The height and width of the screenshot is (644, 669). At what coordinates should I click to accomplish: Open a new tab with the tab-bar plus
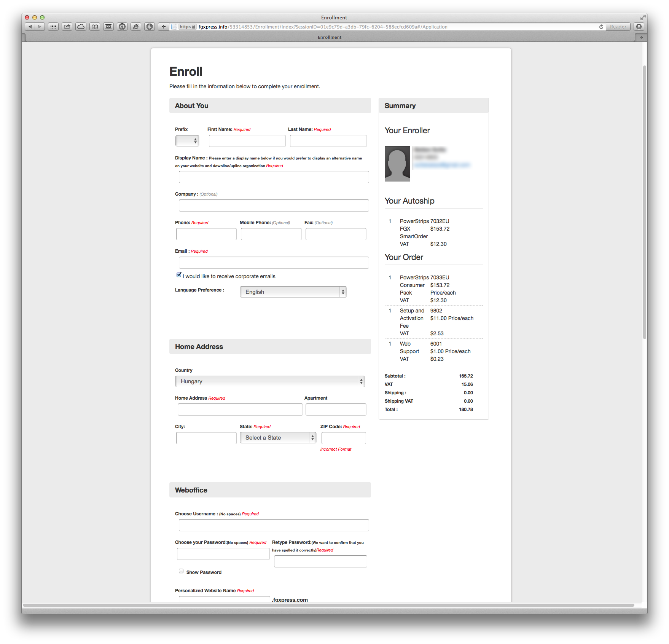click(641, 37)
